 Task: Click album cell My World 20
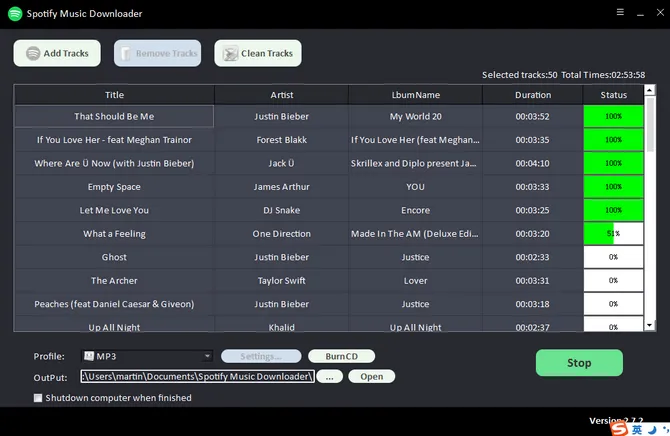coord(415,116)
